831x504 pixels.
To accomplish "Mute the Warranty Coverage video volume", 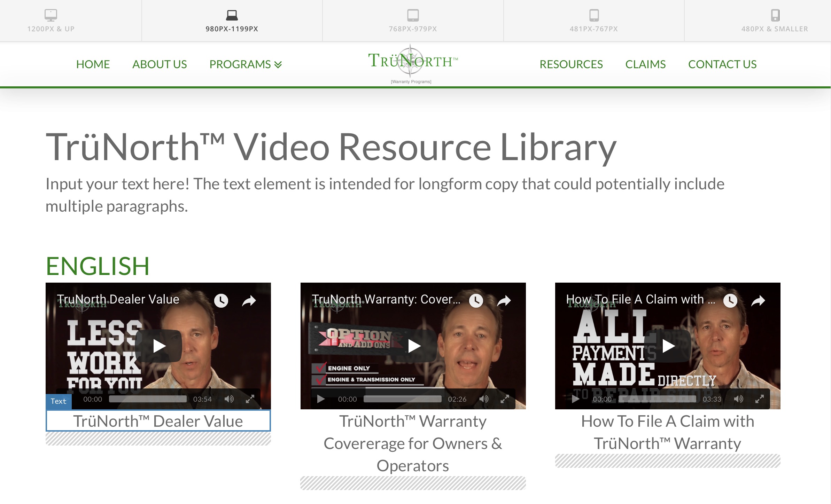I will (x=484, y=399).
